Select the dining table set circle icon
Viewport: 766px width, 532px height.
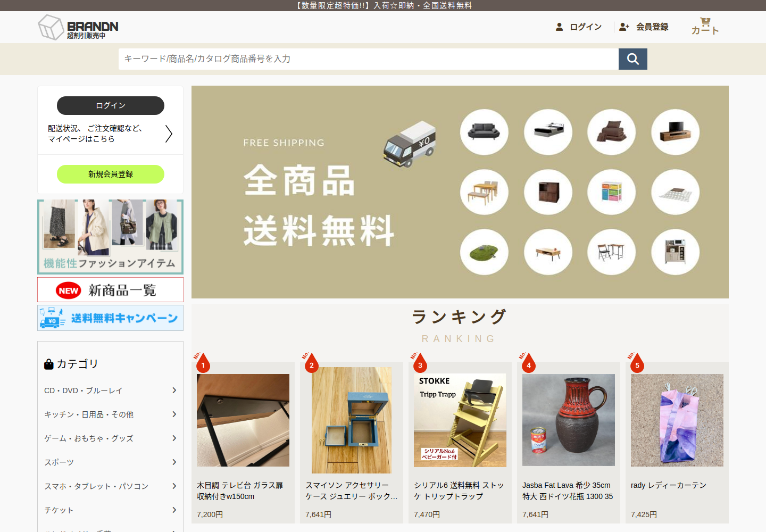coord(484,192)
